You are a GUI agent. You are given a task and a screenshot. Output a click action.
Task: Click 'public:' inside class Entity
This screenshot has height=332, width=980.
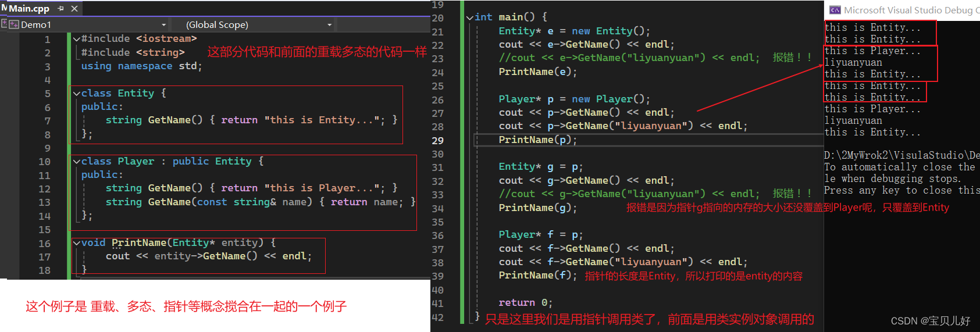(x=102, y=106)
